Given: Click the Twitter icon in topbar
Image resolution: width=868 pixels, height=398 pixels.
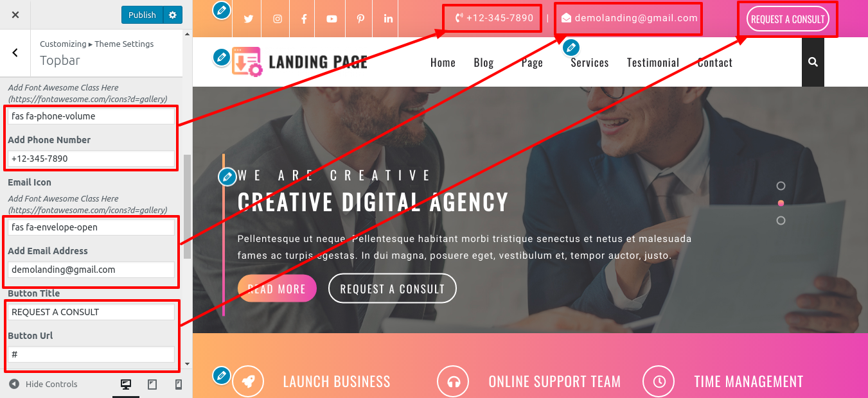Looking at the screenshot, I should (248, 19).
